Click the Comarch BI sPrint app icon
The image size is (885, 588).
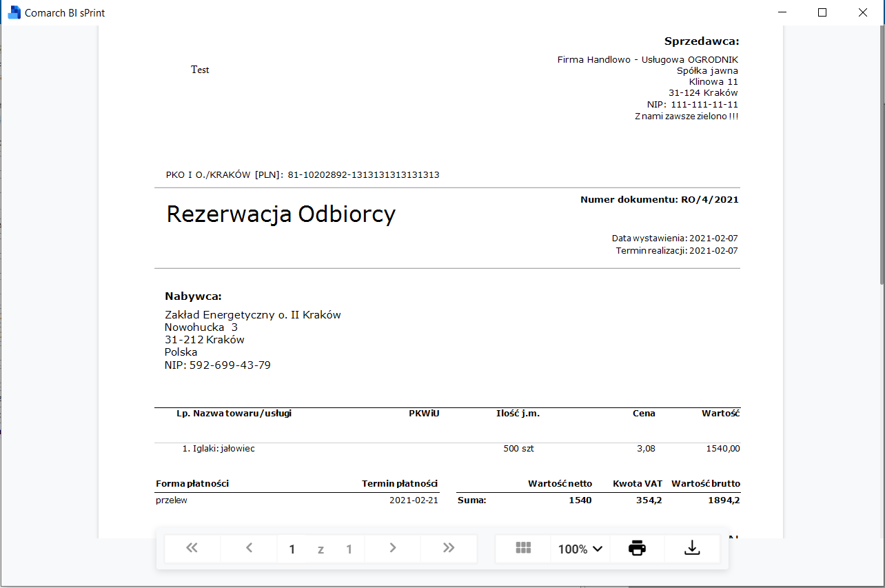[14, 12]
